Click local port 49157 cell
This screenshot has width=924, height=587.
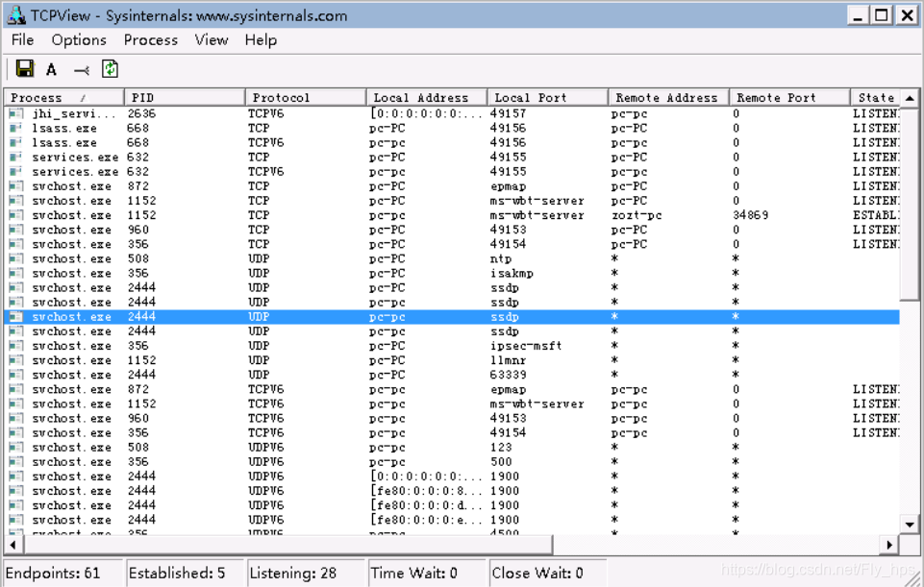point(508,113)
